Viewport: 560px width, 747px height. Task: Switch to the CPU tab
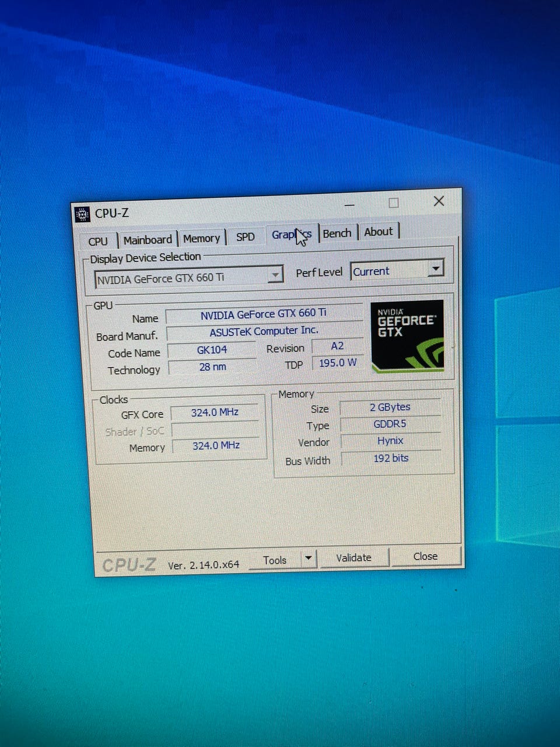[98, 241]
